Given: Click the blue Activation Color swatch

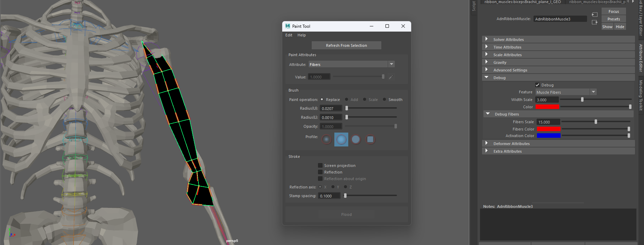Looking at the screenshot, I should (x=548, y=136).
